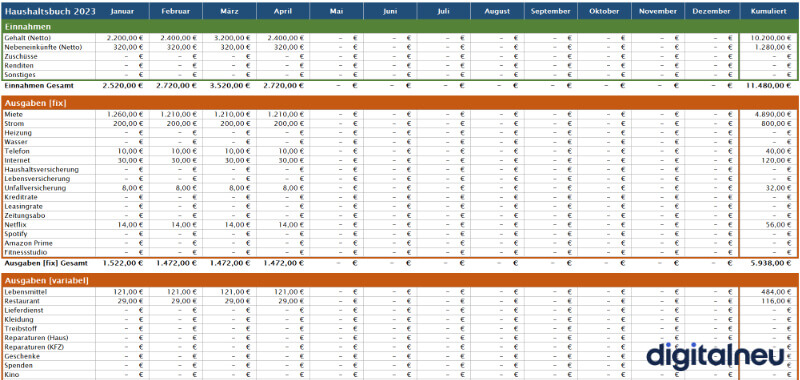Screen dimensions: 800x380
Task: Click cumulative Netflix total 56,00 €
Action: (x=779, y=224)
